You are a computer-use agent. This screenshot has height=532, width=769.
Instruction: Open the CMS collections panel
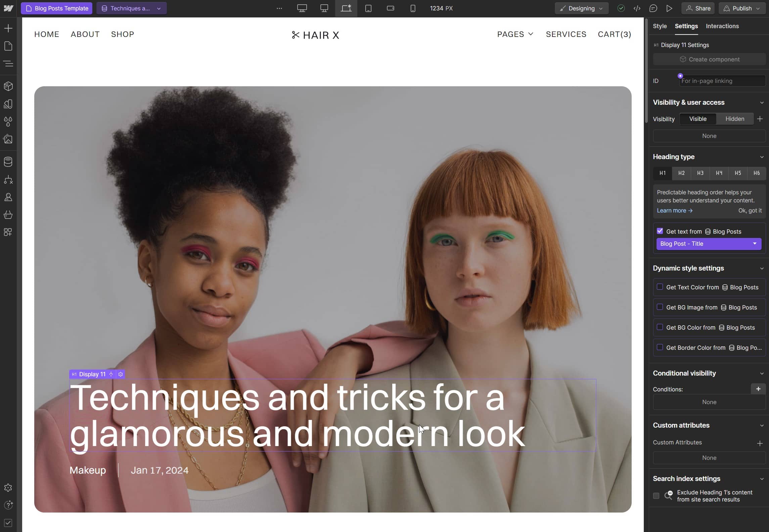8,162
